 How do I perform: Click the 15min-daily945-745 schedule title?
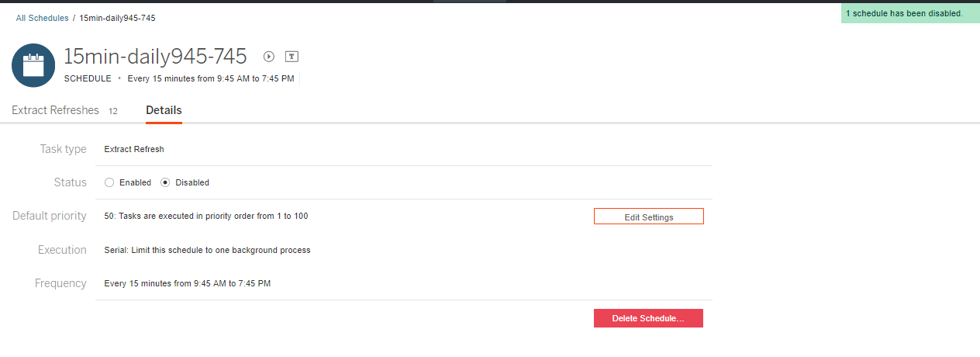tap(155, 56)
